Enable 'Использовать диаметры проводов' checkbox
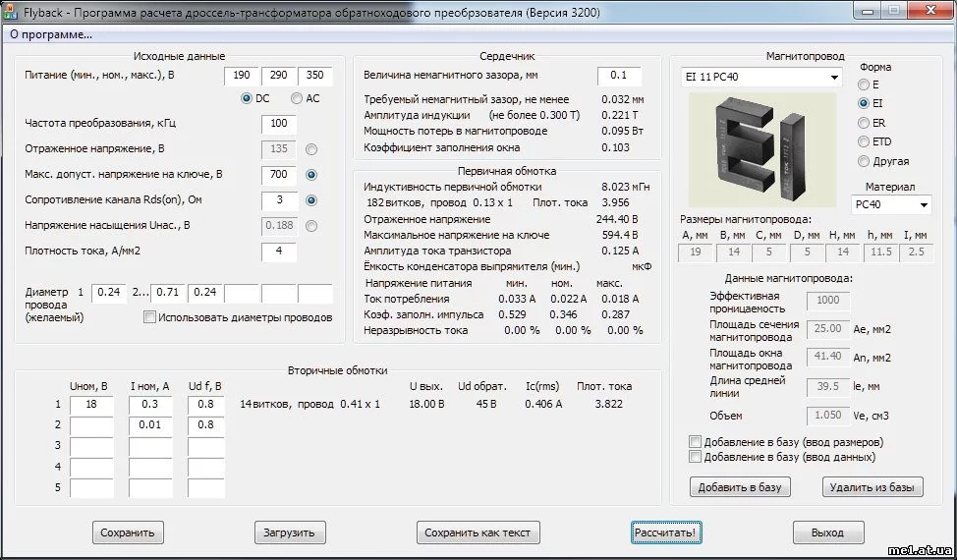The image size is (957, 560). click(x=150, y=317)
